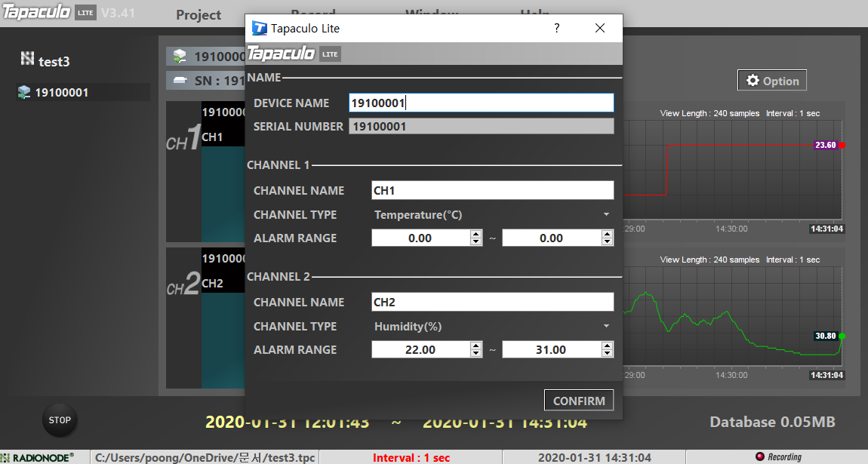Click the test3.tpc file path in status bar
868x464 pixels.
(x=205, y=457)
